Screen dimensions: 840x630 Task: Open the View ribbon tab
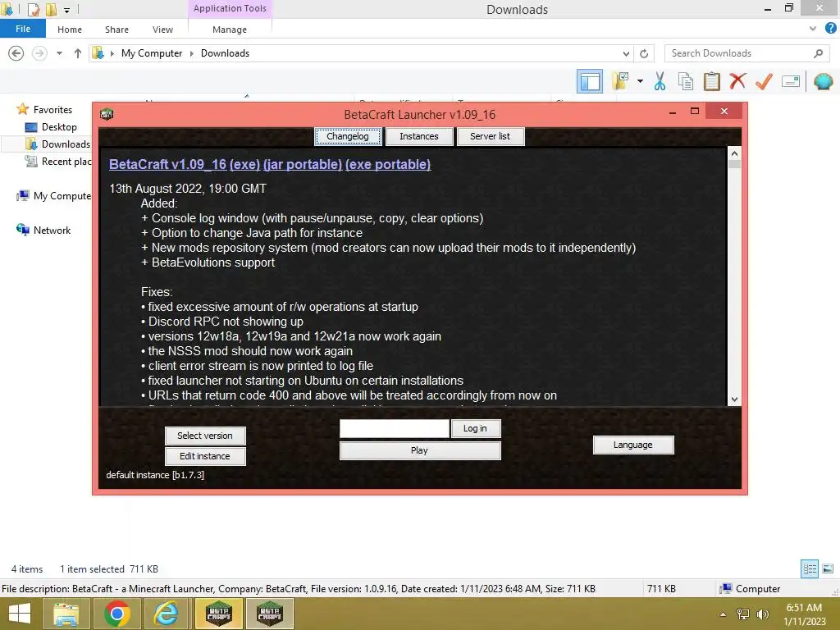(x=163, y=30)
